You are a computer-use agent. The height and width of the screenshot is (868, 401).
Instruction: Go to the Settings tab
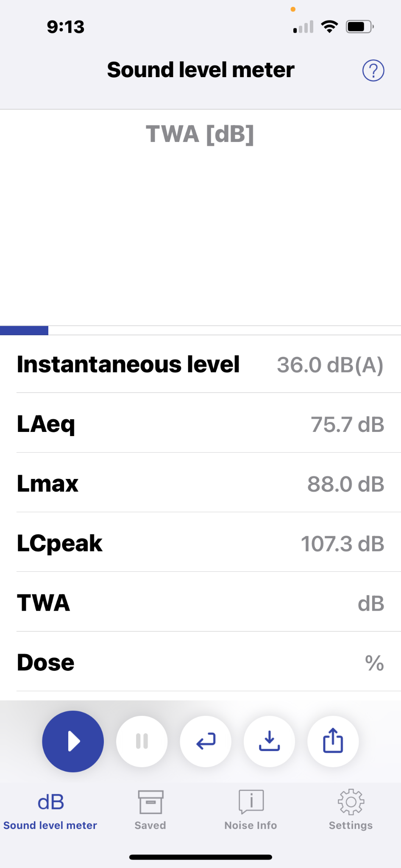351,810
